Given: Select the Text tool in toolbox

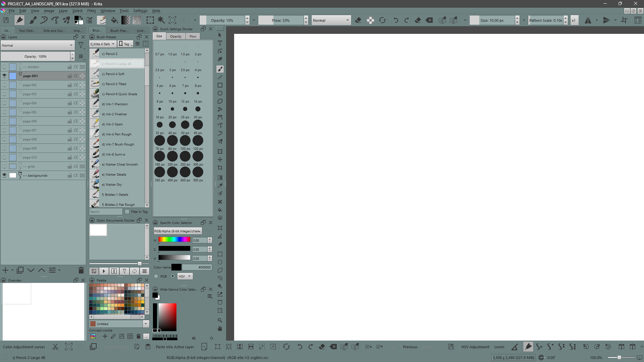Looking at the screenshot, I should [x=220, y=43].
